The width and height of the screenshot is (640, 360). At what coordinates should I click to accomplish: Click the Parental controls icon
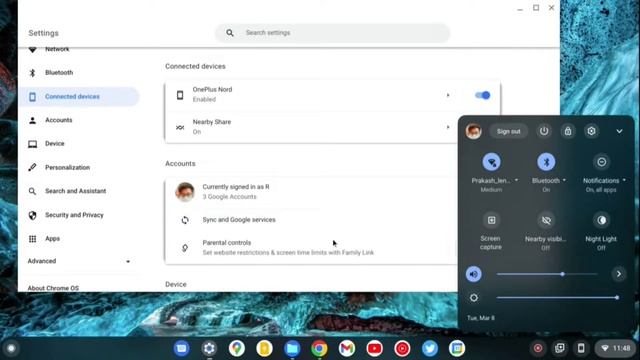click(185, 248)
